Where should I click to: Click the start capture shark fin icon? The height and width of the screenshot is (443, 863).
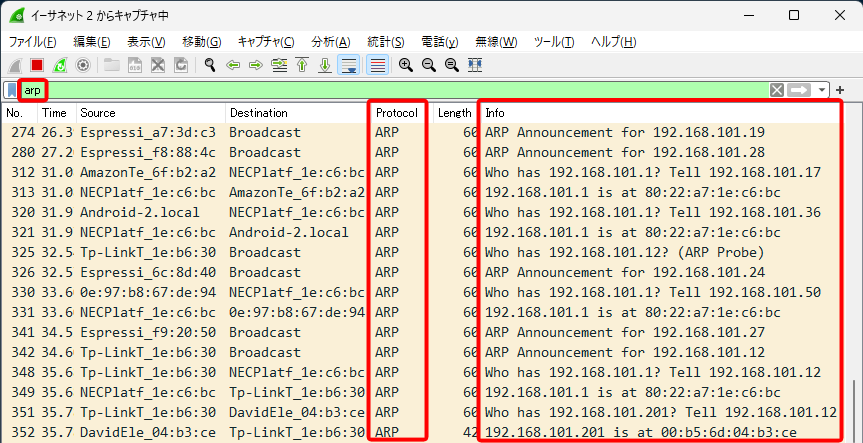pos(14,65)
